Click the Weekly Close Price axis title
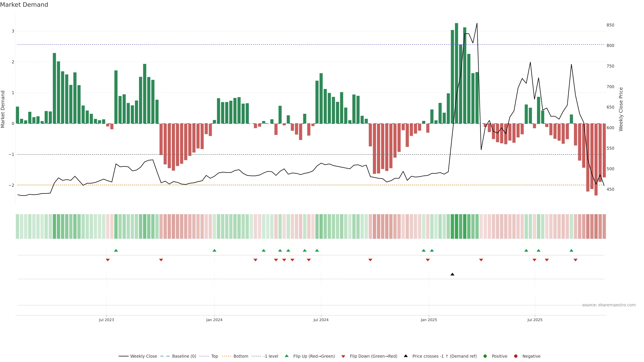Image resolution: width=644 pixels, height=362 pixels. point(621,109)
